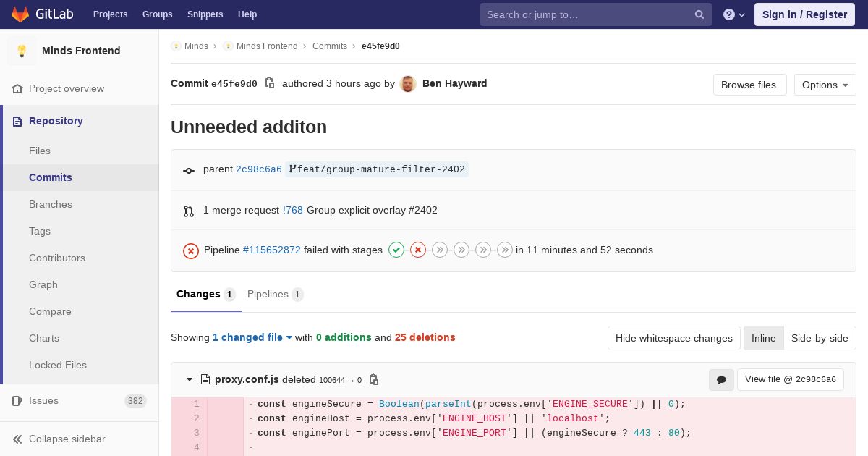The height and width of the screenshot is (456, 868).
Task: Open merge request !768
Action: point(293,210)
